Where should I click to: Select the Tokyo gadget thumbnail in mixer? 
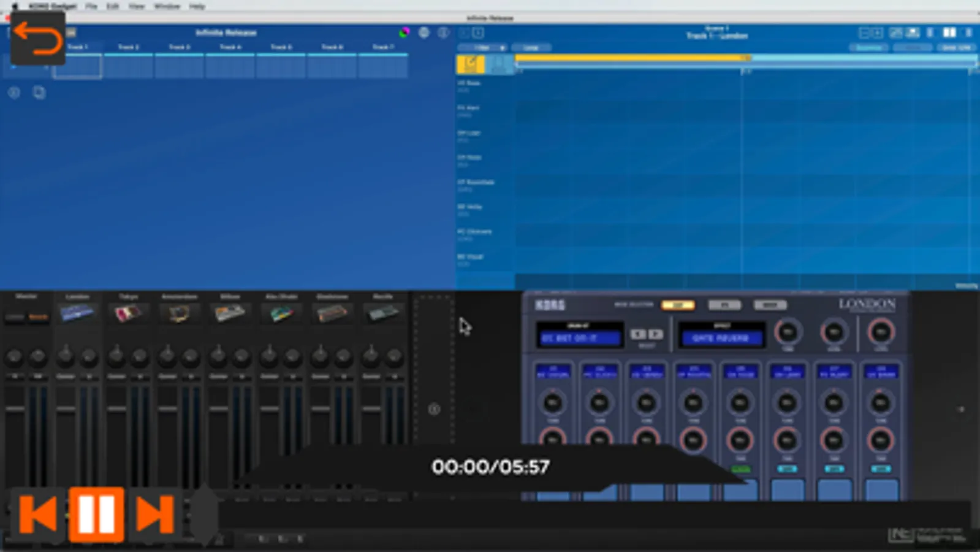pyautogui.click(x=128, y=313)
